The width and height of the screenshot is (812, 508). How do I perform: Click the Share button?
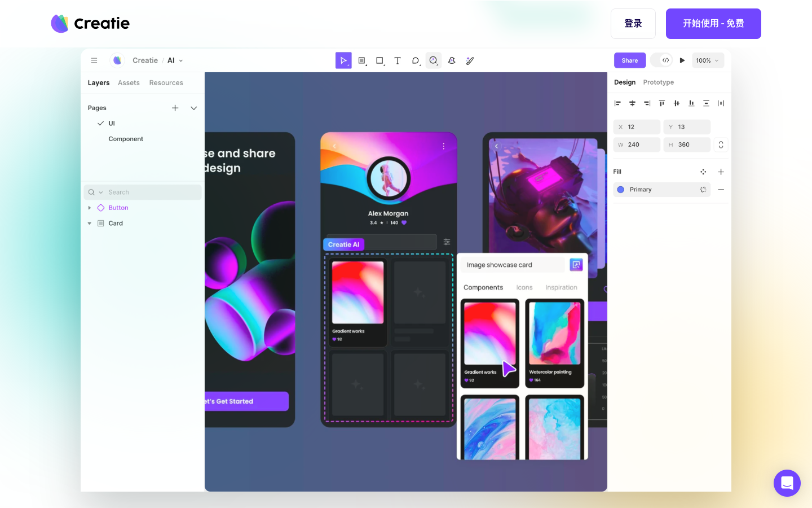tap(630, 60)
